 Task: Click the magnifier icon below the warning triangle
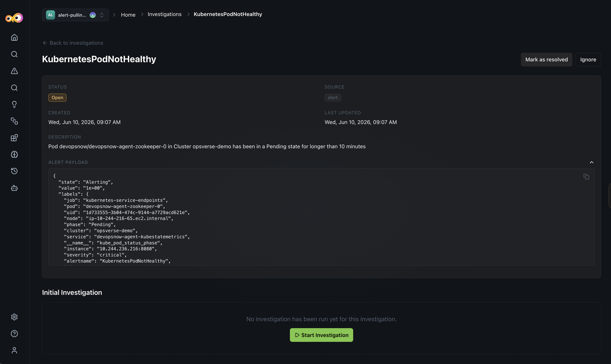click(14, 88)
